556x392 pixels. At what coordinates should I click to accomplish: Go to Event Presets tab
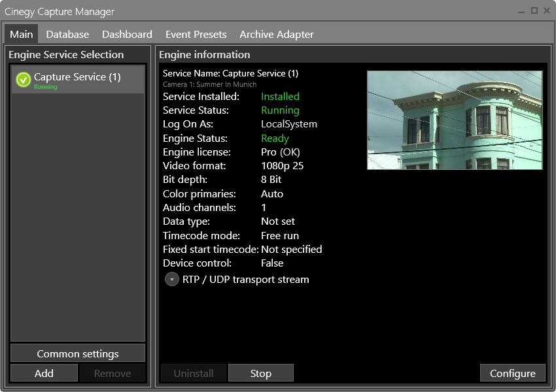196,35
